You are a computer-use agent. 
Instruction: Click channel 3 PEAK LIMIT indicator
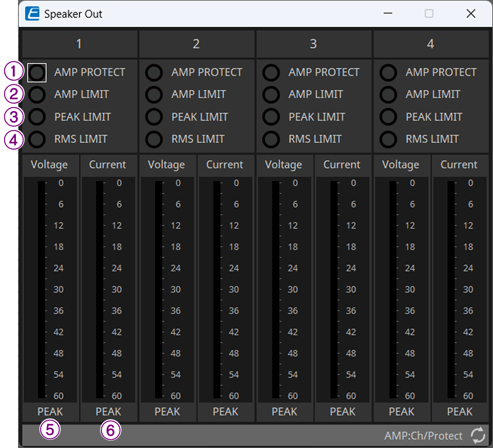pos(271,117)
